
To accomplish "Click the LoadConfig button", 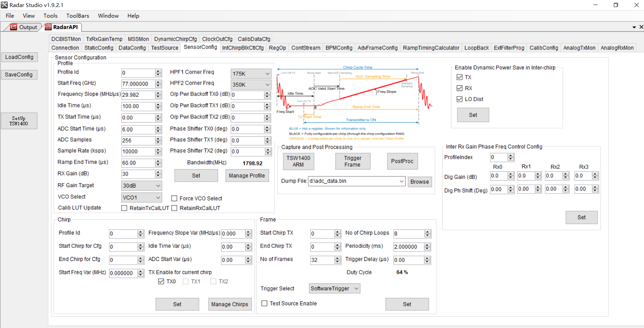I will (x=19, y=57).
